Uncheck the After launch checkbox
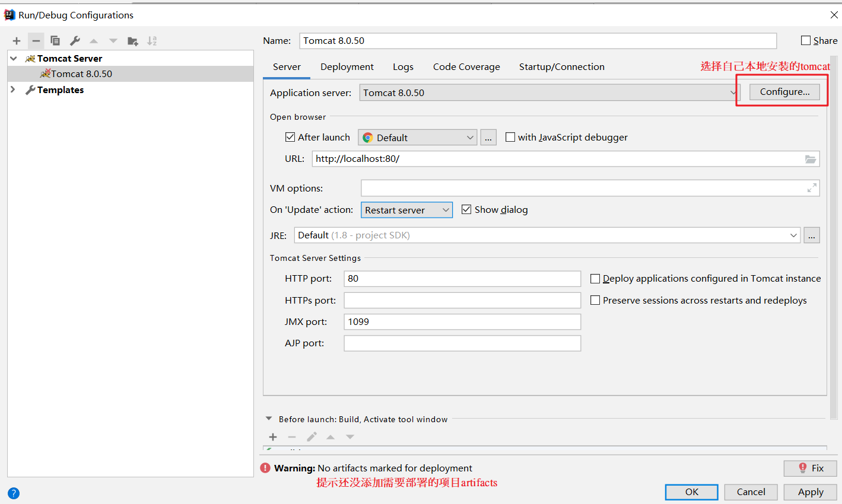The height and width of the screenshot is (504, 842). pos(290,137)
